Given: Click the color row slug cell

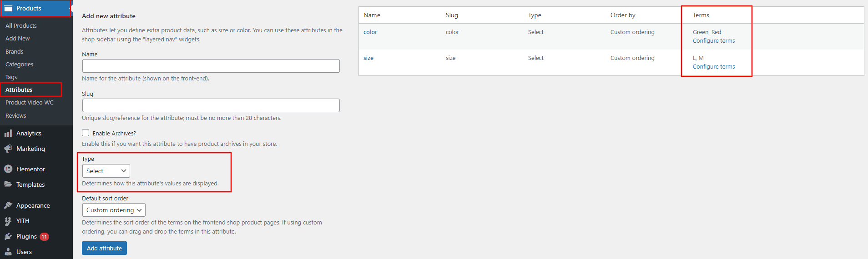Looking at the screenshot, I should (452, 32).
